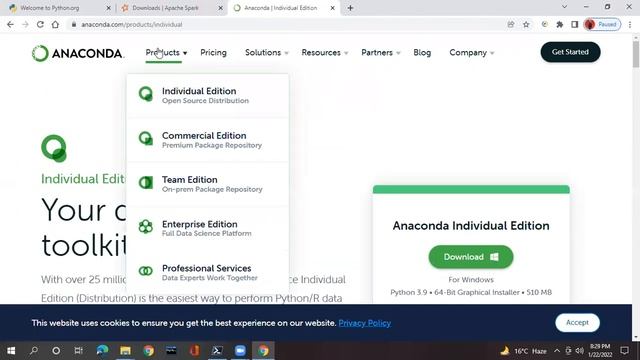The height and width of the screenshot is (360, 640).
Task: Select Individual Edition from Products menu
Action: (x=208, y=96)
